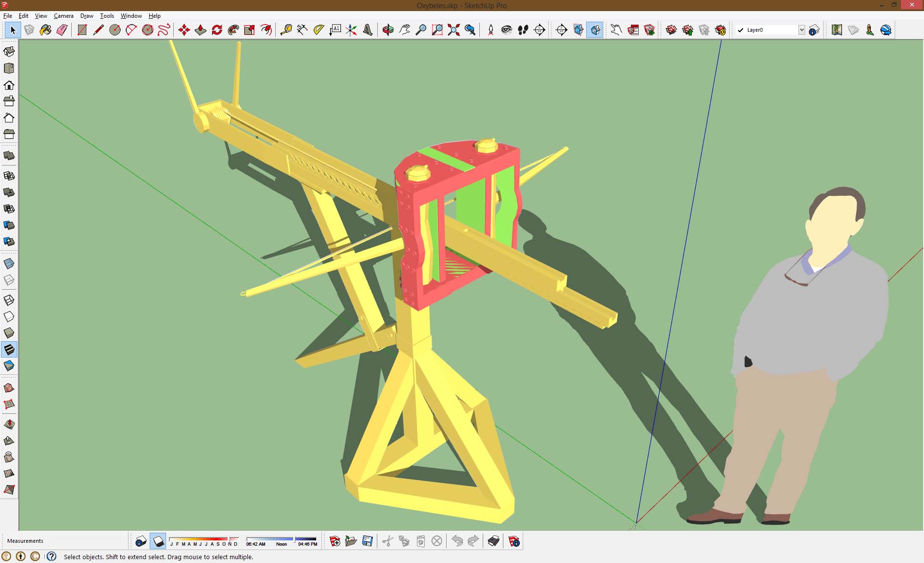Viewport: 924px width, 563px height.
Task: Click the Zoom Extents icon
Action: click(453, 30)
